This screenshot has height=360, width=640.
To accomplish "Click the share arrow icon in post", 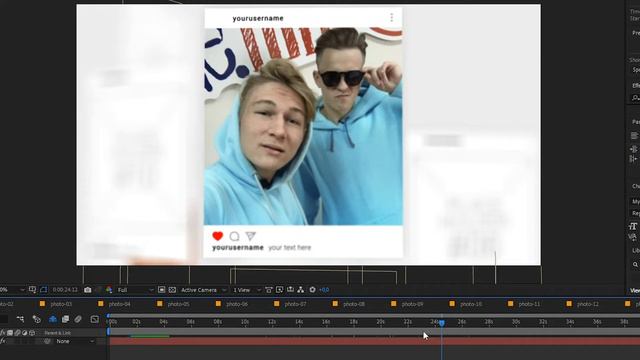I will click(250, 236).
